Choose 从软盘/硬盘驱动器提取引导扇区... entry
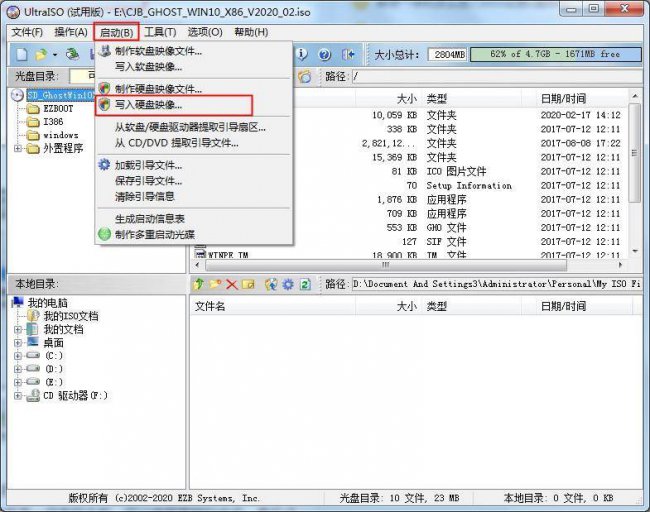The height and width of the screenshot is (512, 650). 194,127
